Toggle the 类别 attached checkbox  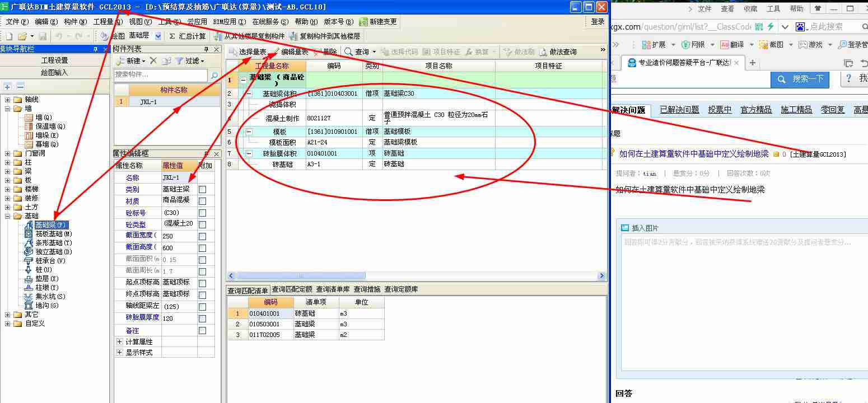(202, 190)
